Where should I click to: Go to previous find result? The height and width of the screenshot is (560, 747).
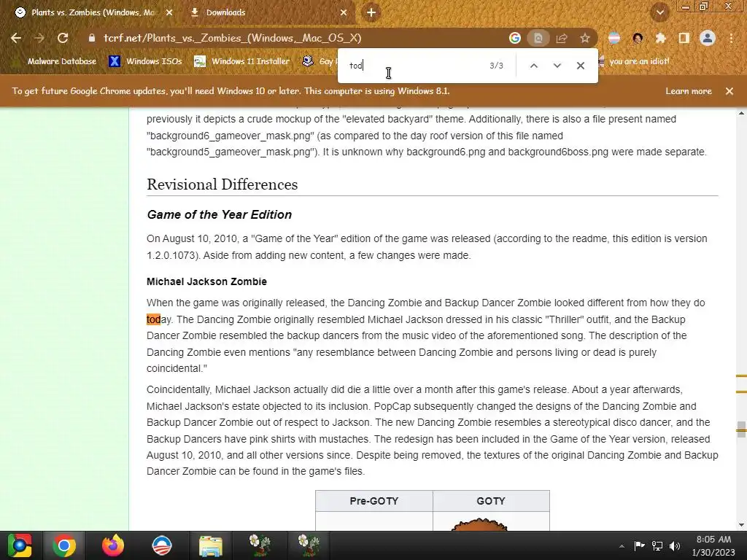click(x=534, y=66)
